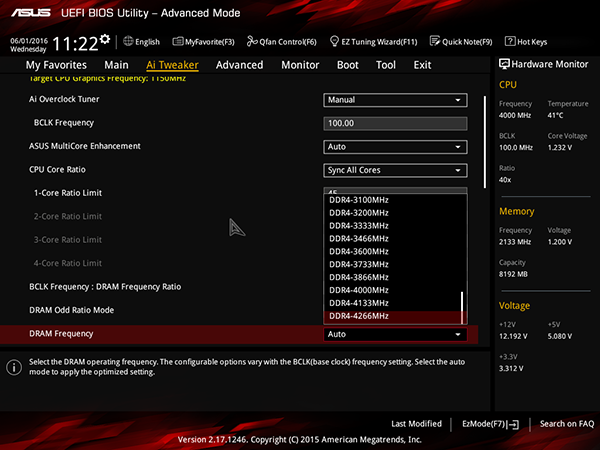Click the 06/01/2016 Wednesday date
Viewport: 600px width, 450px height.
click(x=29, y=45)
